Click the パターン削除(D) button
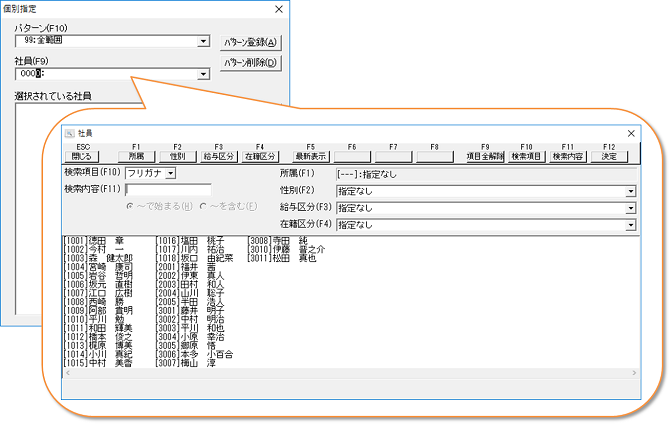The image size is (670, 424). [x=250, y=63]
